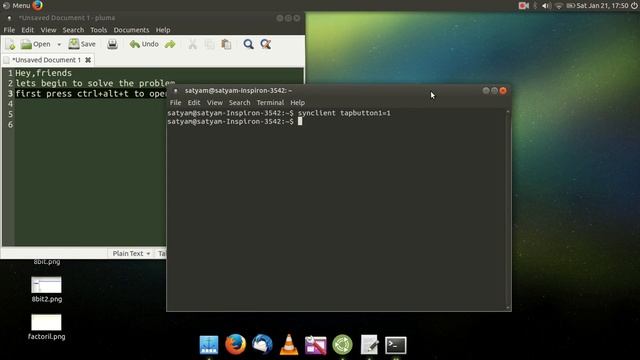This screenshot has height=360, width=640.
Task: Open pluma Documents menu
Action: 131,30
